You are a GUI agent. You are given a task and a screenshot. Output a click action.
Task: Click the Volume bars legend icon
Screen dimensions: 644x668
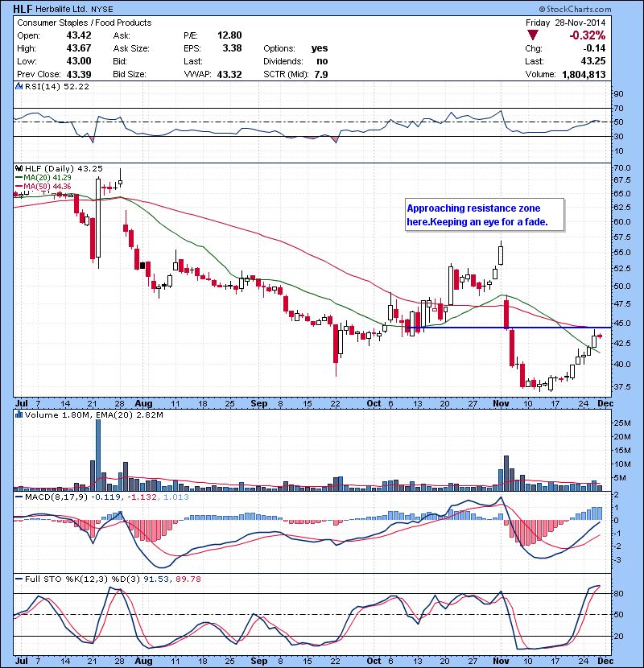tap(19, 414)
